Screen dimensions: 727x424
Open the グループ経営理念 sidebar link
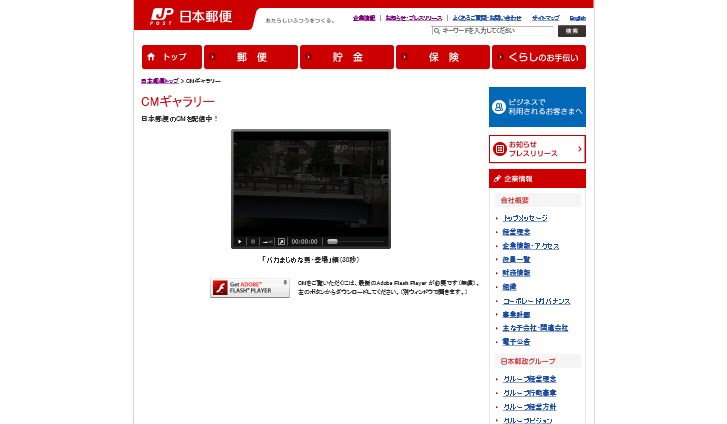tap(529, 379)
